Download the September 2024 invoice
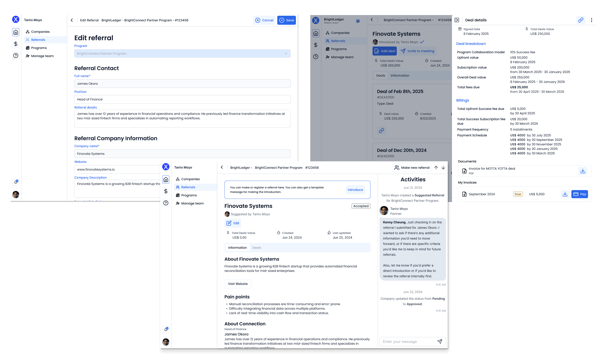Viewport: 608px width, 364px height. tap(565, 194)
